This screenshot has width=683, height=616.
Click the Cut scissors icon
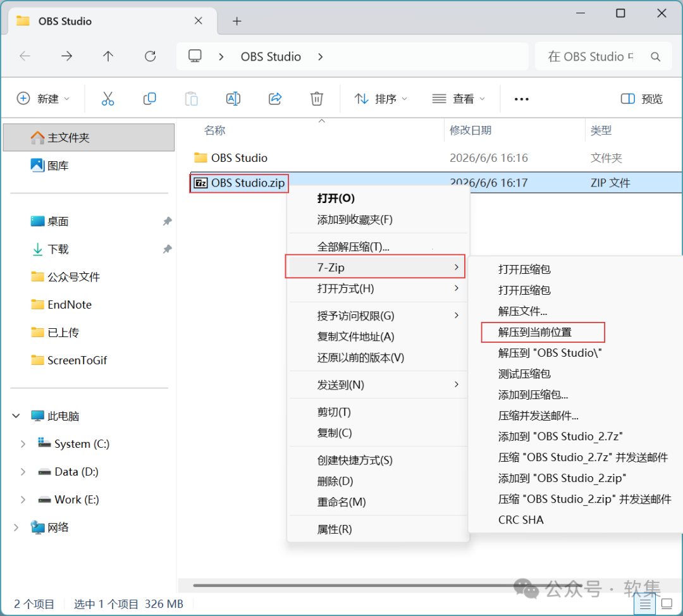[108, 99]
